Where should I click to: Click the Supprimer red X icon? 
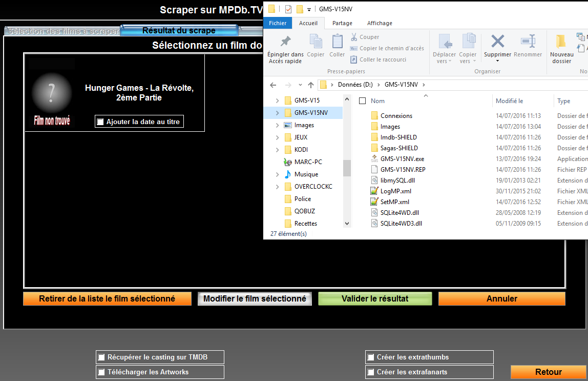click(x=497, y=42)
